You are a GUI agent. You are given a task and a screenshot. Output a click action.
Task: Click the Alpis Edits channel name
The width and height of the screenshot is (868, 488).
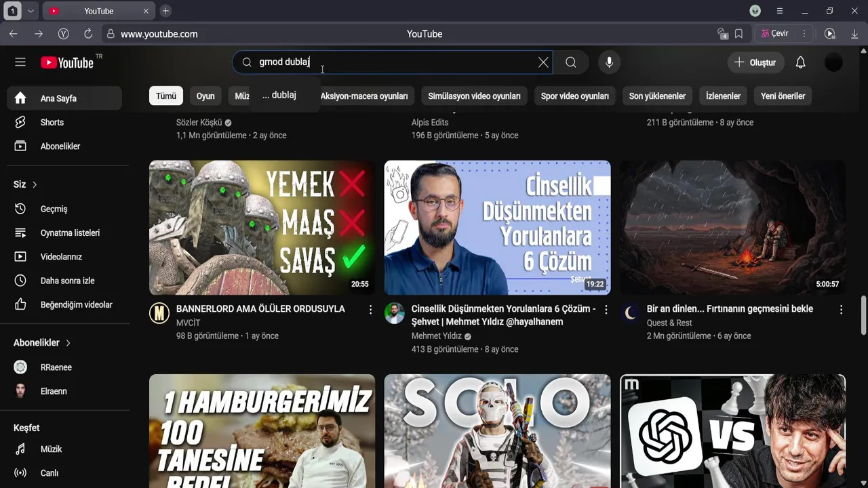pos(430,123)
